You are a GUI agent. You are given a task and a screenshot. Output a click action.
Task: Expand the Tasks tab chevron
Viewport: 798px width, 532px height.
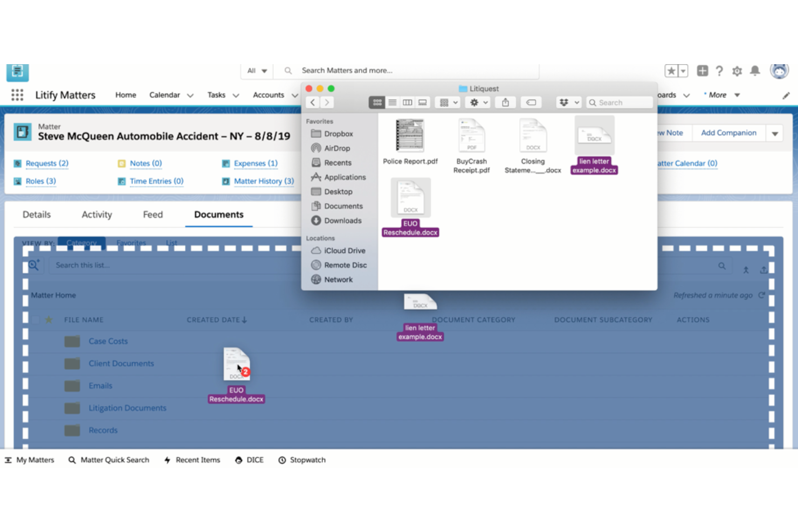[236, 95]
